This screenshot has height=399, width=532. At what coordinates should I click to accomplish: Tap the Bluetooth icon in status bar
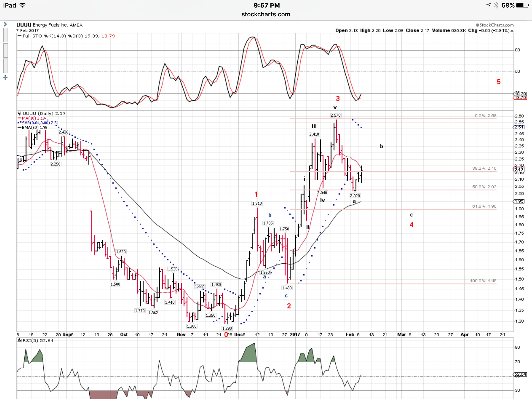point(496,5)
